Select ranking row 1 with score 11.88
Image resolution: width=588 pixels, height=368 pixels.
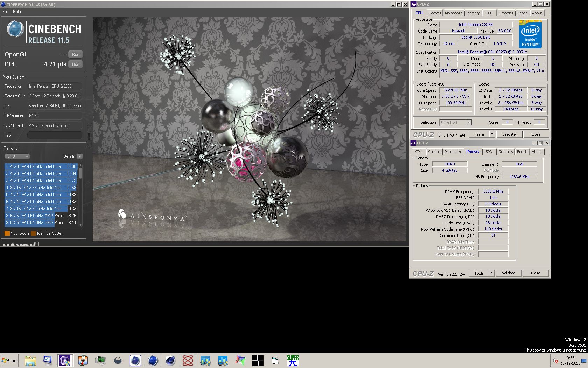[x=41, y=166]
